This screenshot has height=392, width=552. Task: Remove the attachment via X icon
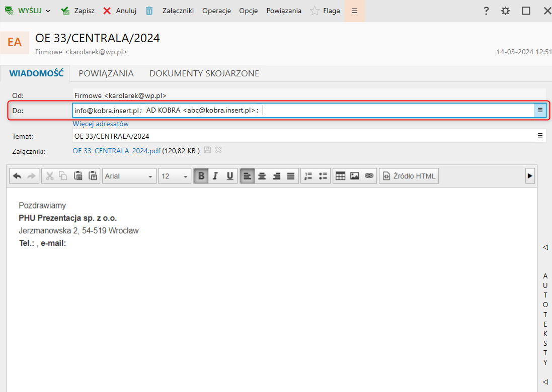(x=218, y=150)
